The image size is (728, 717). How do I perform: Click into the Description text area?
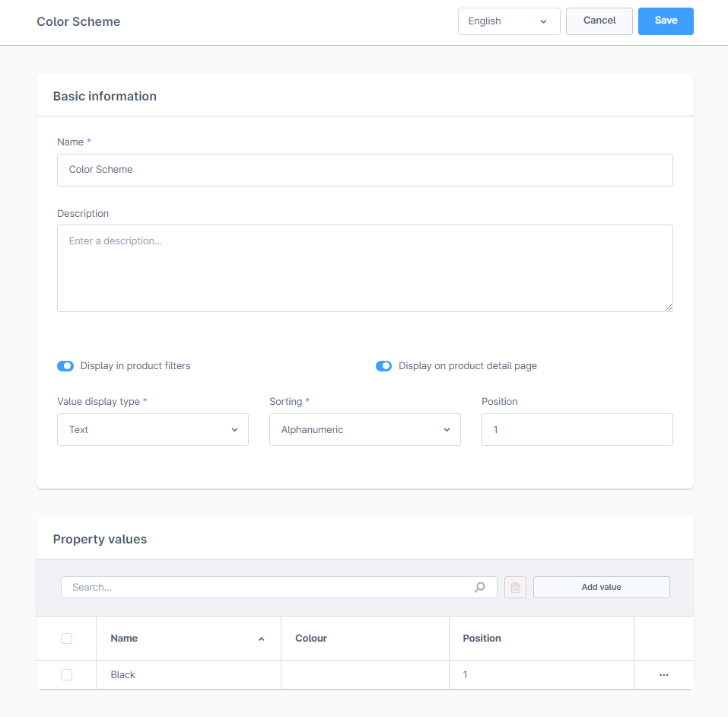(x=364, y=268)
